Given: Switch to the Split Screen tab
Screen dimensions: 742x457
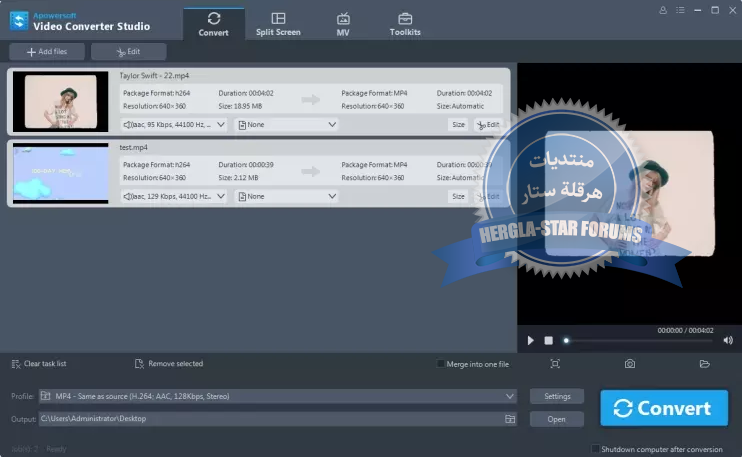Looking at the screenshot, I should [x=278, y=24].
